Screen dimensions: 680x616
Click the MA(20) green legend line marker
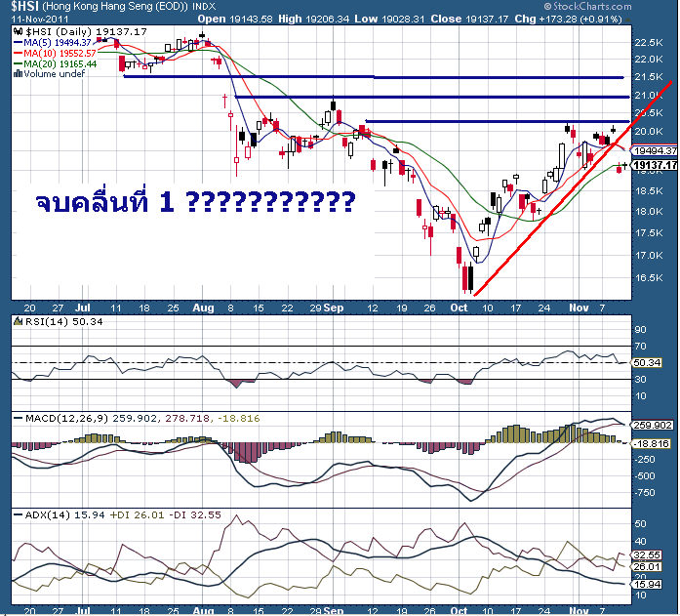(18, 63)
